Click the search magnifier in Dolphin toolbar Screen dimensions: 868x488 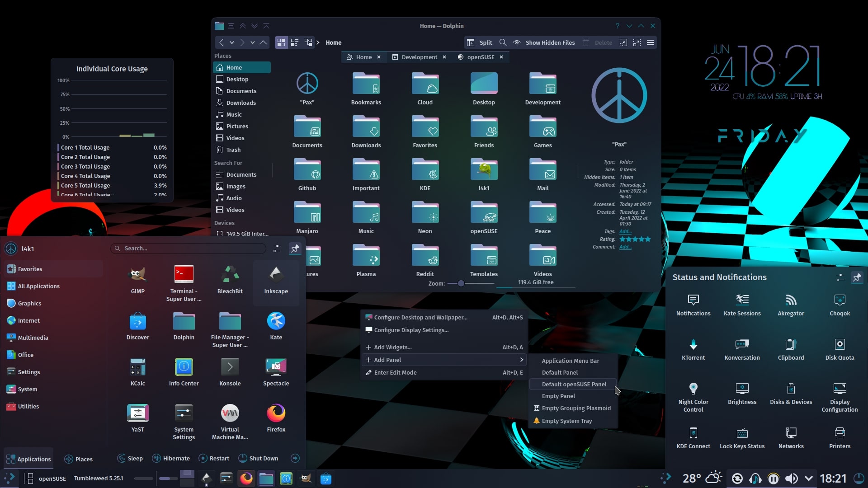[x=503, y=42]
